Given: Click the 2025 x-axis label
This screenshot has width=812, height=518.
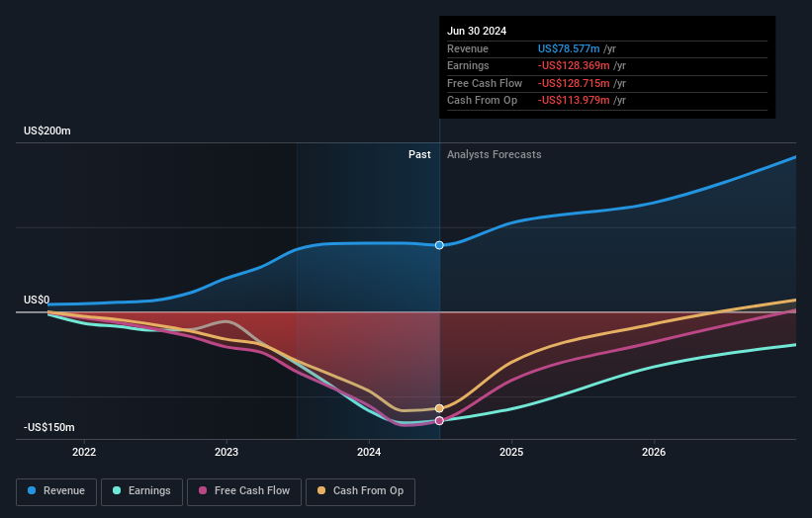Looking at the screenshot, I should pos(511,453).
